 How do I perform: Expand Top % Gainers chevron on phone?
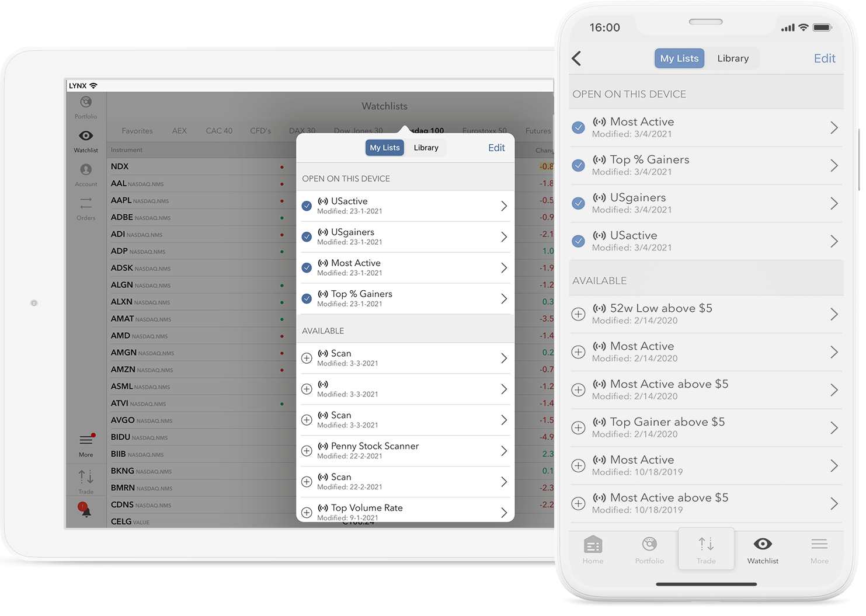(x=834, y=165)
